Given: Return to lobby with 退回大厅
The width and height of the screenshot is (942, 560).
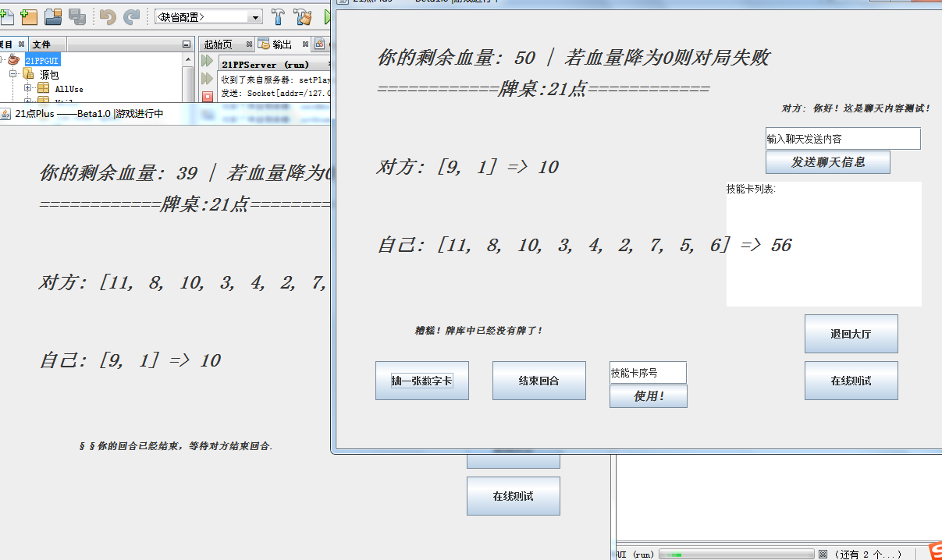Looking at the screenshot, I should [x=851, y=334].
